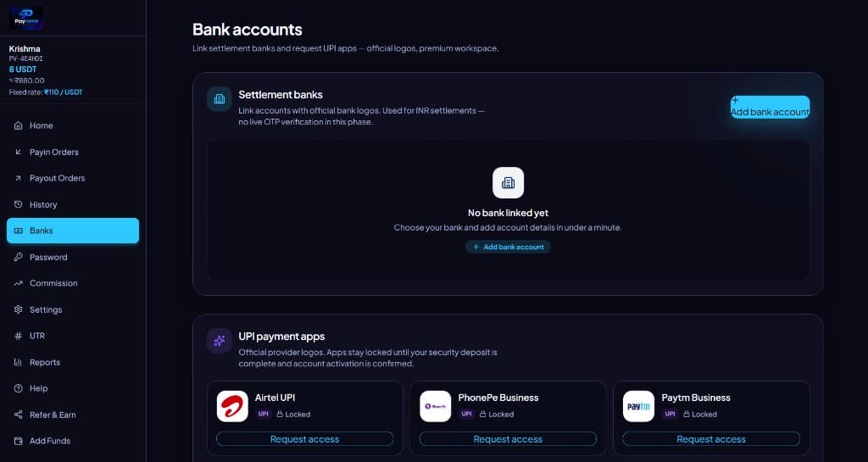This screenshot has height=462, width=868.
Task: Go to Payin Orders page
Action: pos(73,152)
